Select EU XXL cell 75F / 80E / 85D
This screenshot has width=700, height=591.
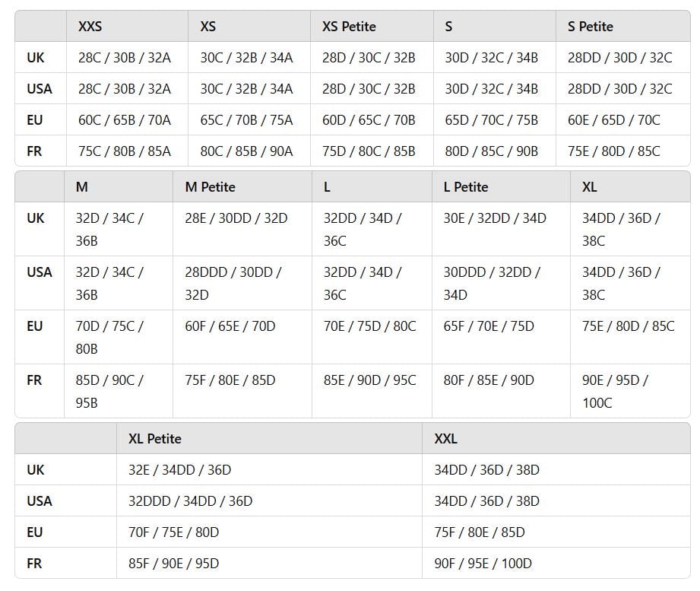click(x=556, y=532)
